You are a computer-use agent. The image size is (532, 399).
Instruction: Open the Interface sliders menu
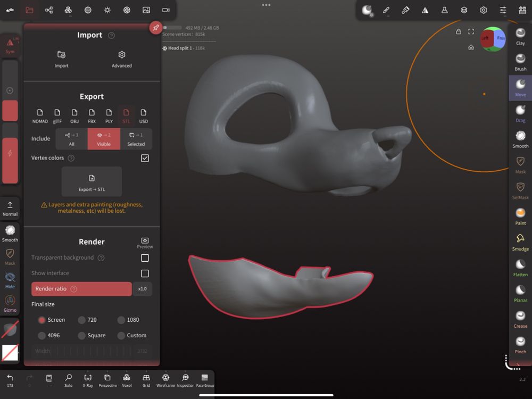503,10
